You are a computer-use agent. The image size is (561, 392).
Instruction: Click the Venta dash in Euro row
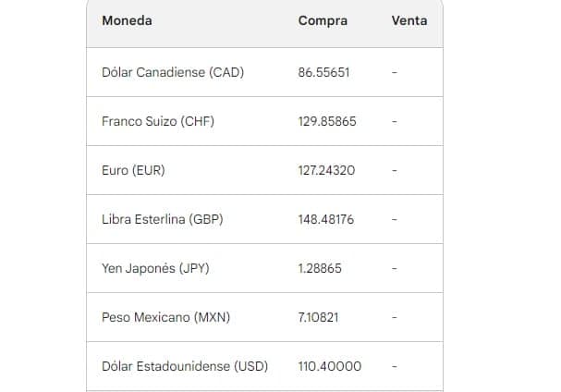(x=395, y=170)
